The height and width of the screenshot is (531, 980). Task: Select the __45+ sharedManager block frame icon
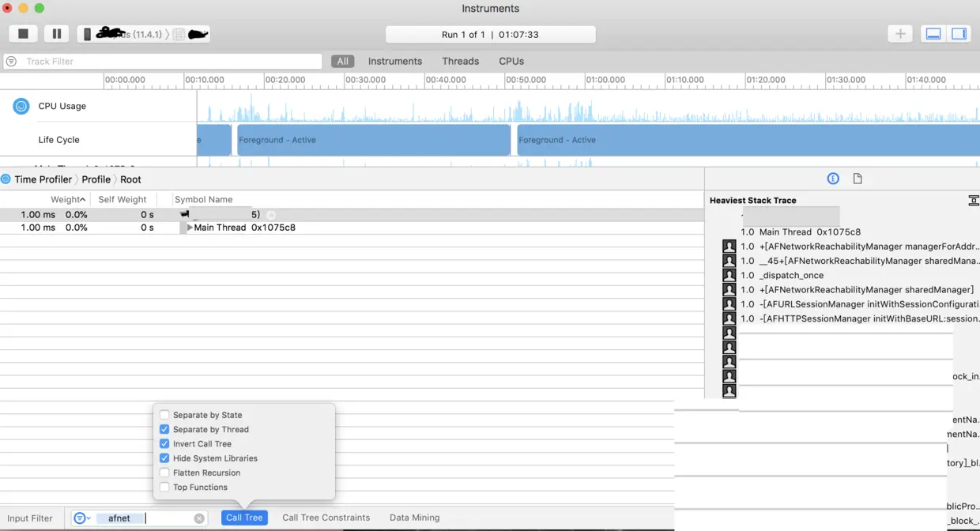tap(729, 261)
